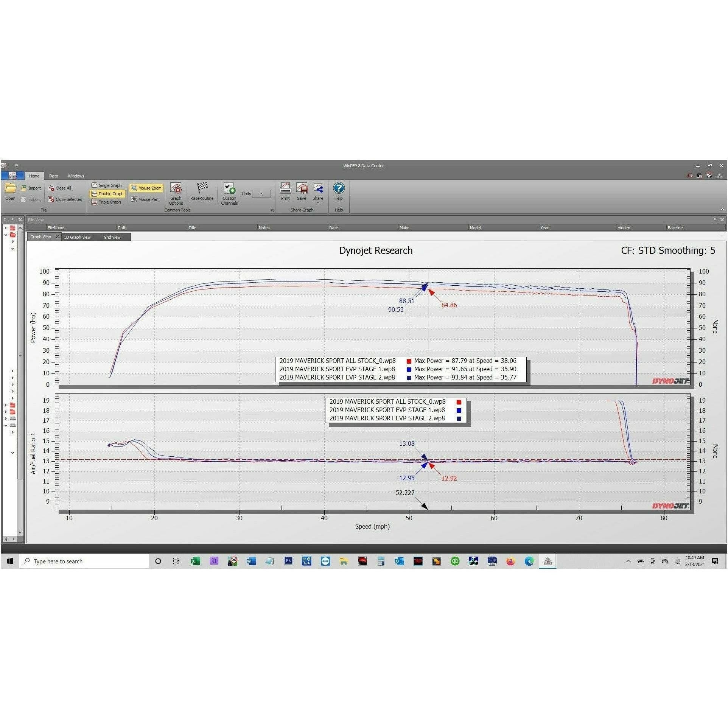The height and width of the screenshot is (728, 728).
Task: Expand the first folder in tree panel
Action: click(x=6, y=228)
